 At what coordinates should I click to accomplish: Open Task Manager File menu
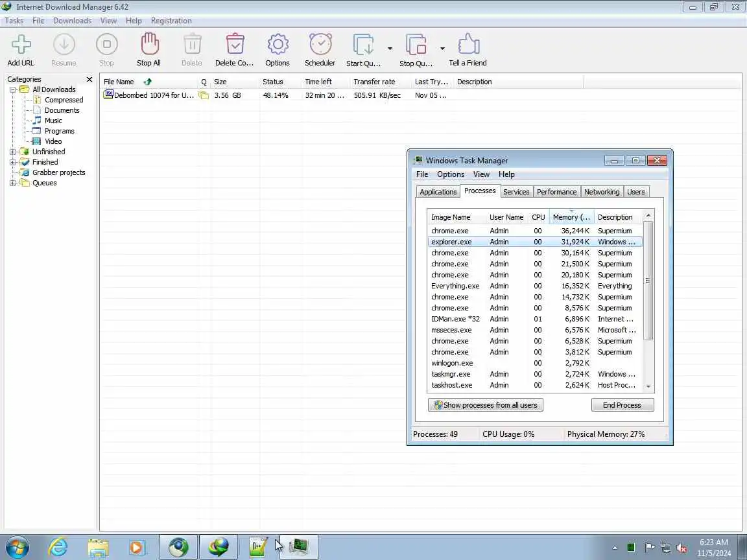click(x=422, y=174)
